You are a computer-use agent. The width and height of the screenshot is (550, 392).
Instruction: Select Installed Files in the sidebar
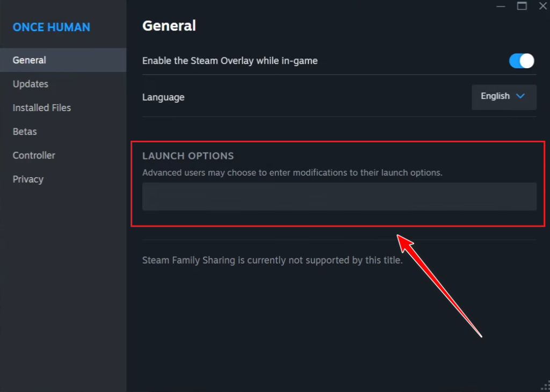coord(42,108)
